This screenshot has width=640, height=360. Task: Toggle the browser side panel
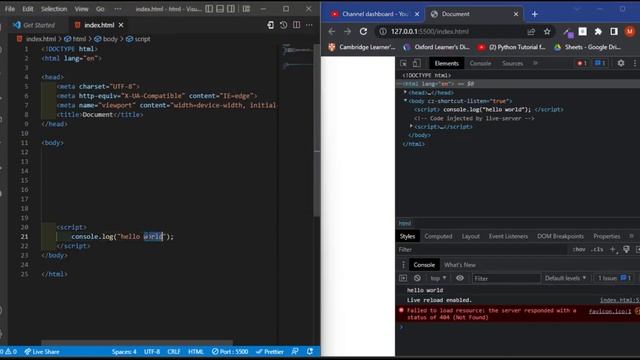coord(614,31)
